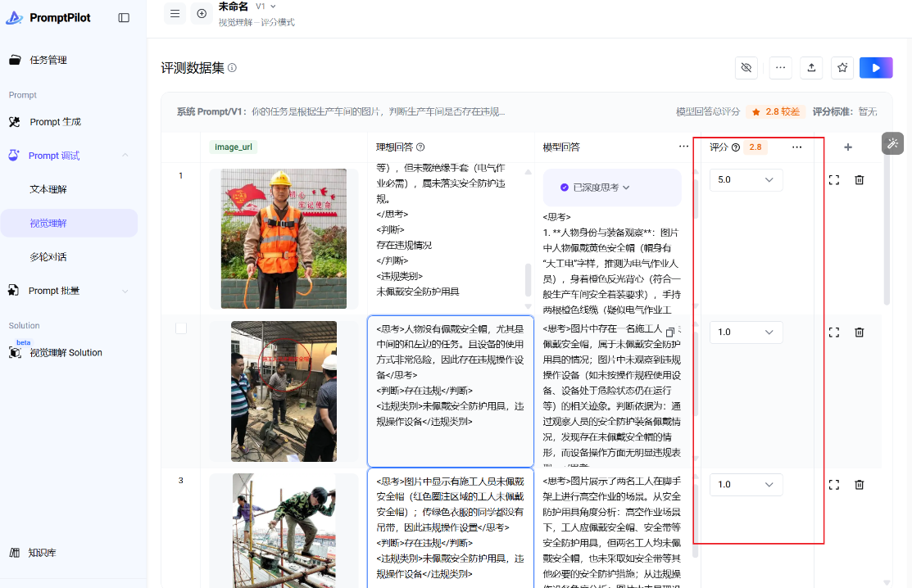This screenshot has height=588, width=912.
Task: Expand the V1 version dropdown
Action: point(265,7)
